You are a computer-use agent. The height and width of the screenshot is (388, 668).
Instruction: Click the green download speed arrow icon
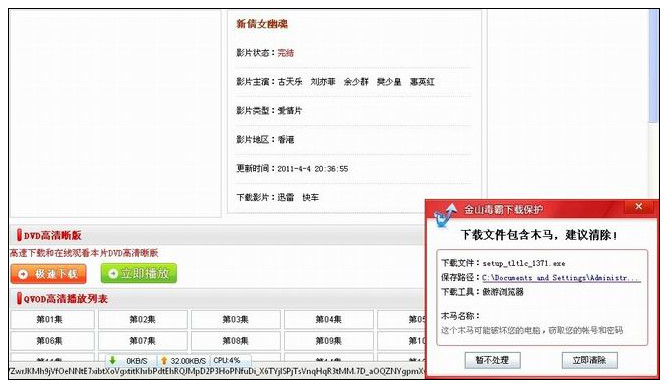(112, 360)
